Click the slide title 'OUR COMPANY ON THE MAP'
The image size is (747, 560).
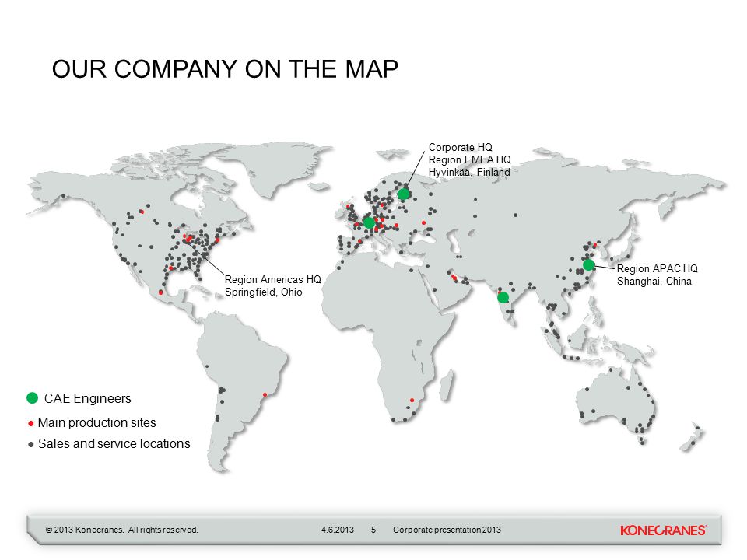[225, 69]
